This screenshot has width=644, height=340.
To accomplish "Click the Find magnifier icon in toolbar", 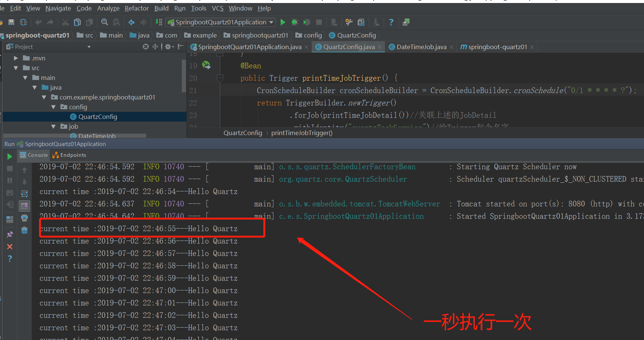I will (104, 22).
